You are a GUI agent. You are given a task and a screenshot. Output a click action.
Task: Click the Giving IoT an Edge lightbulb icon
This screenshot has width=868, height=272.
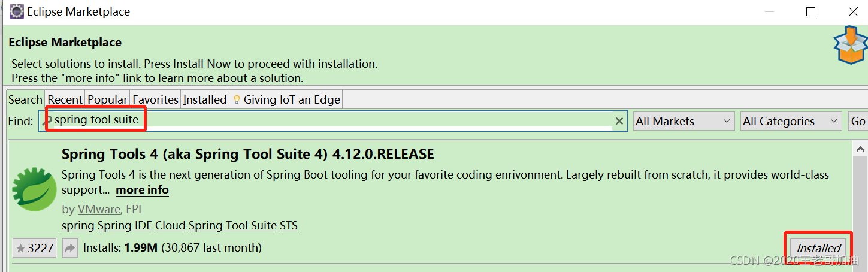237,99
